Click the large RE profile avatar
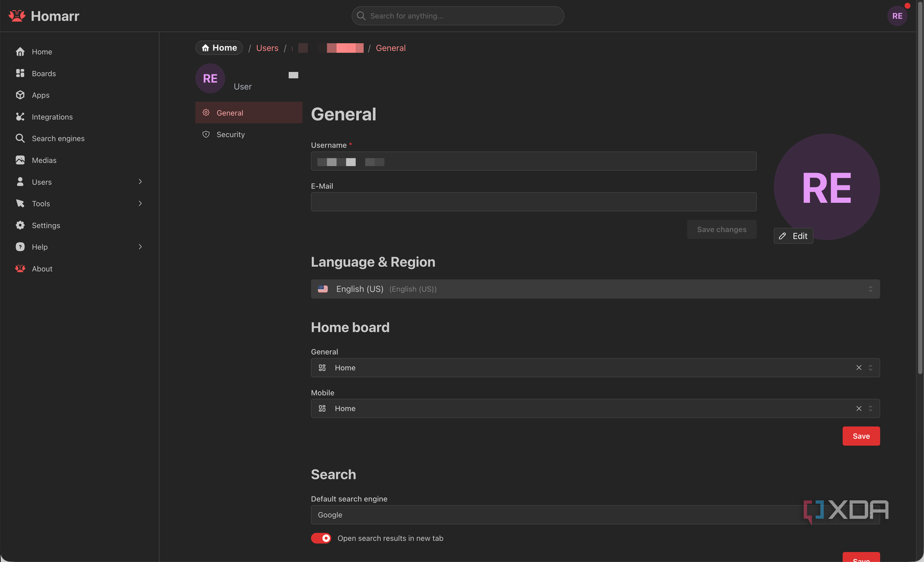This screenshot has height=562, width=924. pos(827,187)
